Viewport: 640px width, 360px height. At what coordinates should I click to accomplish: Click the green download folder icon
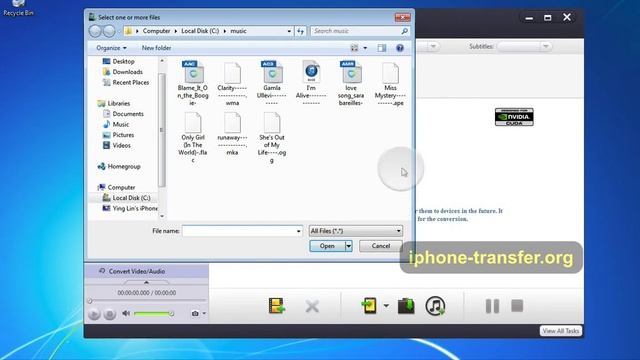[x=406, y=306]
